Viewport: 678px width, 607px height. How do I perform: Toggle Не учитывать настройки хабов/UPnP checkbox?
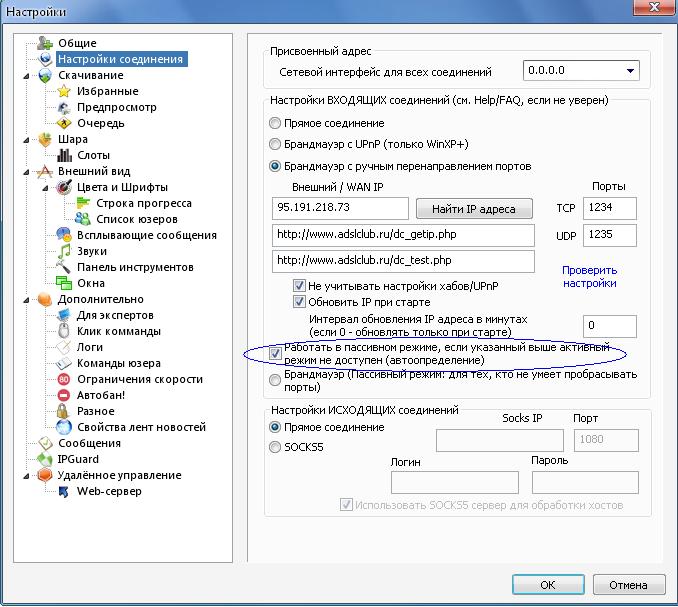pyautogui.click(x=300, y=286)
